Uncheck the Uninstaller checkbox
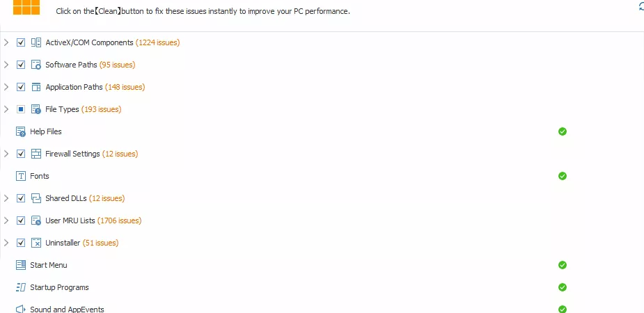 [x=21, y=243]
